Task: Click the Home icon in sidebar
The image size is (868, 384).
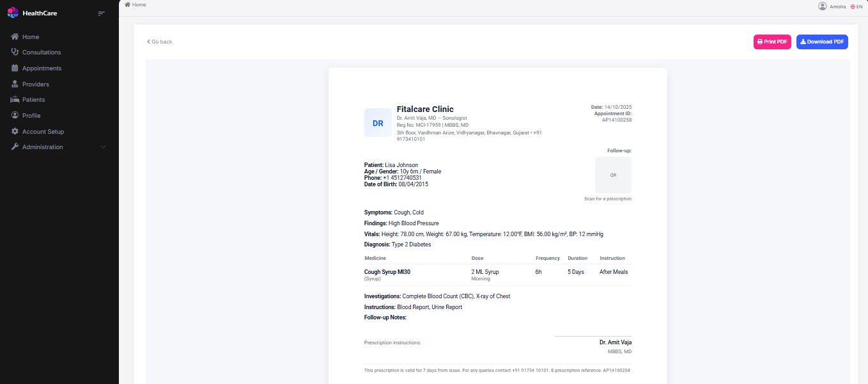Action: [15, 36]
